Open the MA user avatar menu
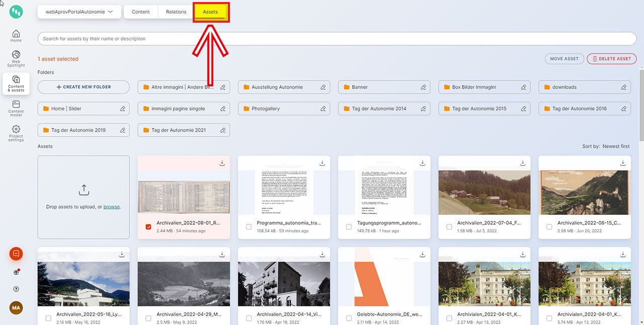This screenshot has width=644, height=325. coord(16,307)
